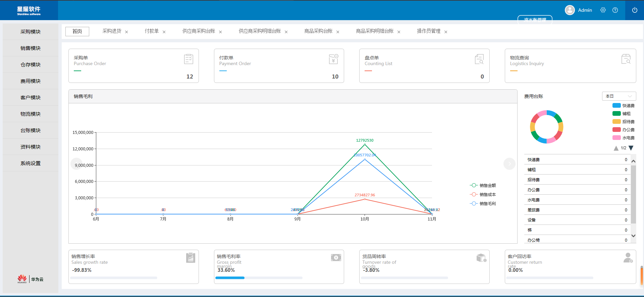Screen dimensions: 644x297
Task: Click the Counting List card icon
Action: 479,59
